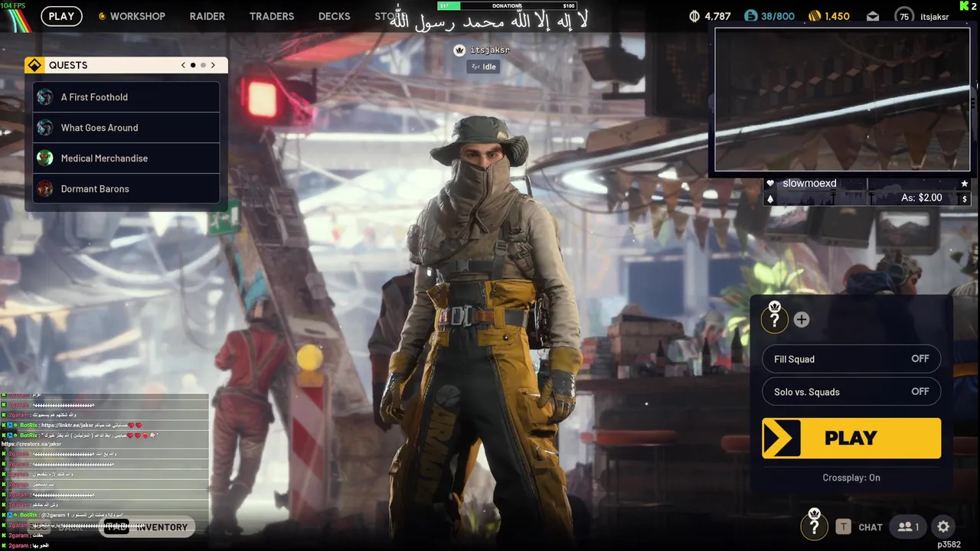Click Medical Merchandise trader portrait icon
Screen dimensions: 980x551
click(x=45, y=158)
